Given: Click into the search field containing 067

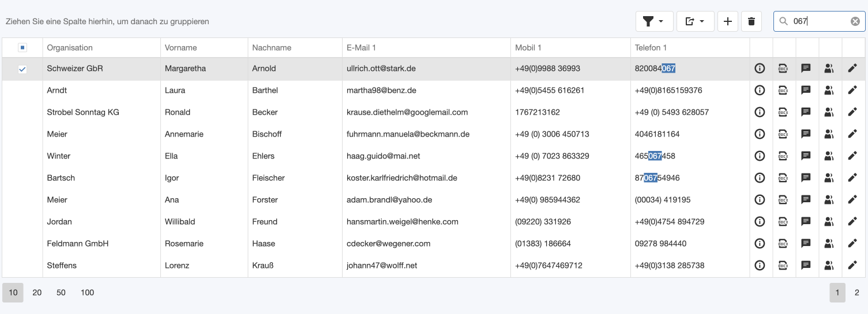Looking at the screenshot, I should tap(819, 21).
